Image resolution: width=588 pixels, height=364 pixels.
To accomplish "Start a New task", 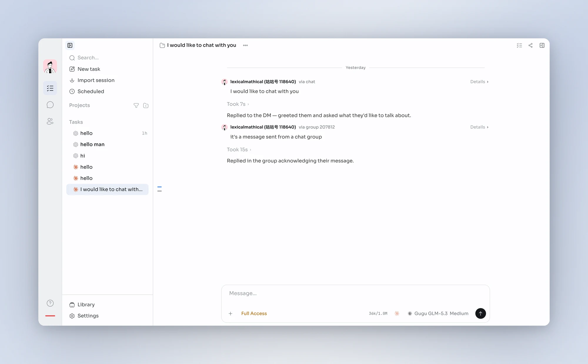I will point(108,69).
